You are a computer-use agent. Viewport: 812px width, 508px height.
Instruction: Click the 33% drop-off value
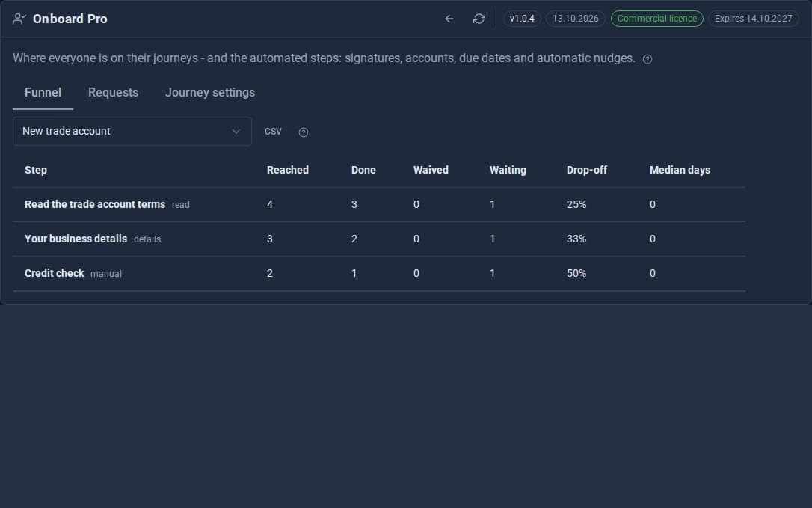[x=576, y=239]
